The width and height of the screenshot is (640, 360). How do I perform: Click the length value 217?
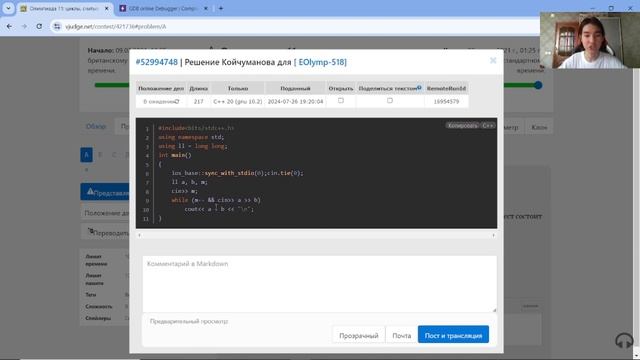(x=198, y=101)
